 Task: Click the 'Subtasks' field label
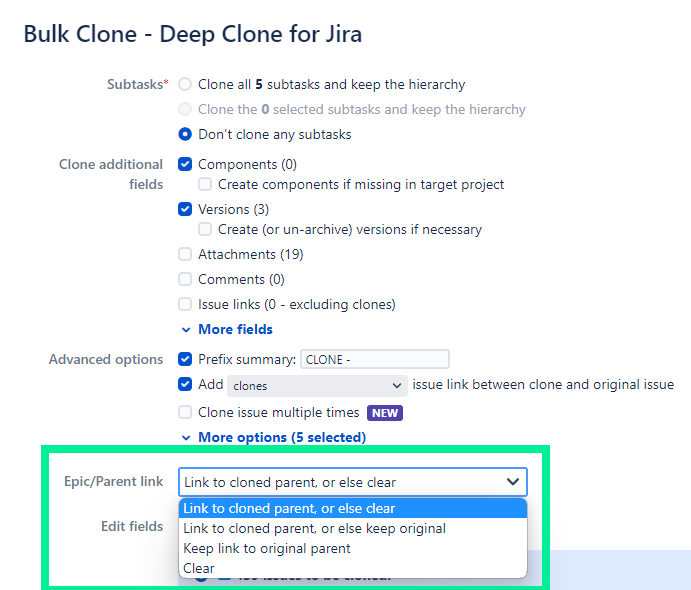137,84
